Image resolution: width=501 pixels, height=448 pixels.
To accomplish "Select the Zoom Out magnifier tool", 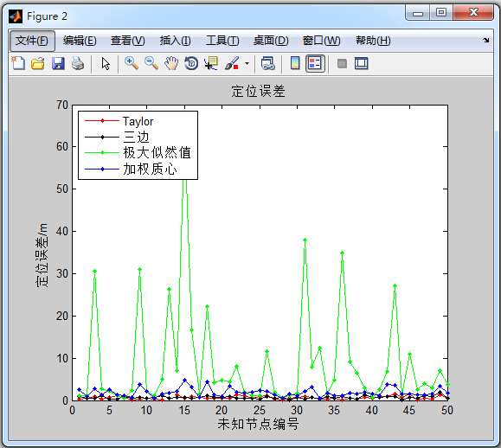I will (x=151, y=63).
